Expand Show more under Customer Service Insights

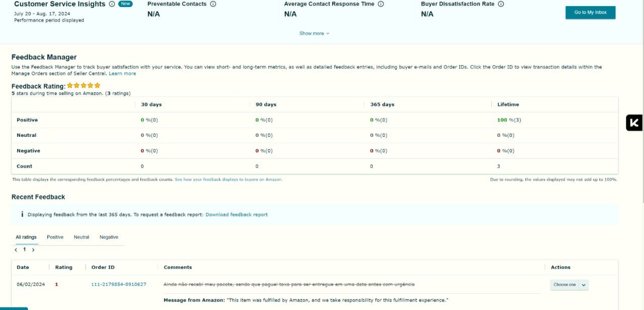pyautogui.click(x=314, y=33)
